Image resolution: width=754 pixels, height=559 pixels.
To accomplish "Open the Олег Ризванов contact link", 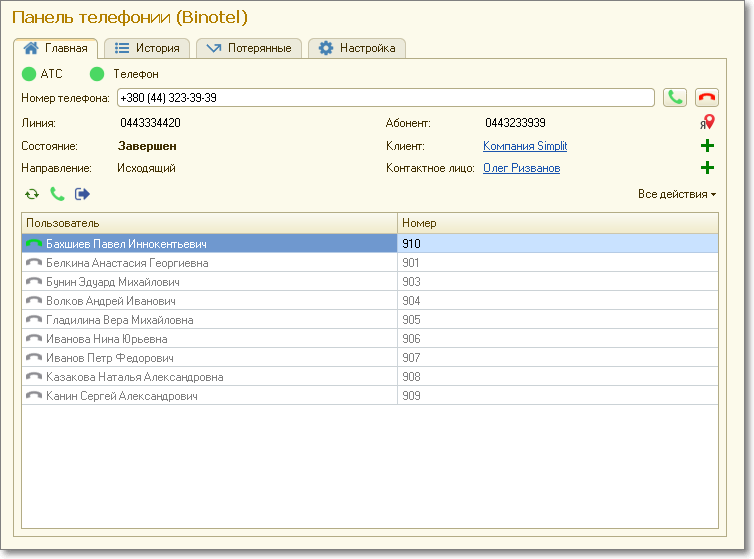I will [x=521, y=168].
